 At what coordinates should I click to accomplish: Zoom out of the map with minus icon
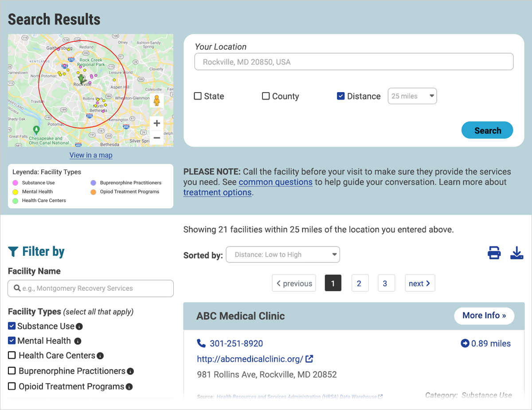click(x=156, y=138)
